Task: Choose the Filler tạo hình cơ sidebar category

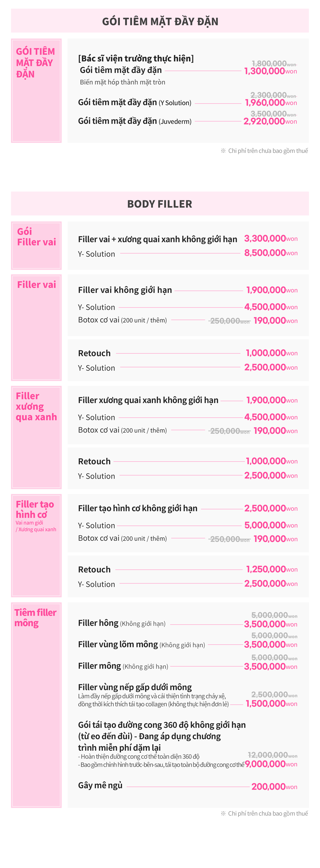Action: tap(36, 545)
